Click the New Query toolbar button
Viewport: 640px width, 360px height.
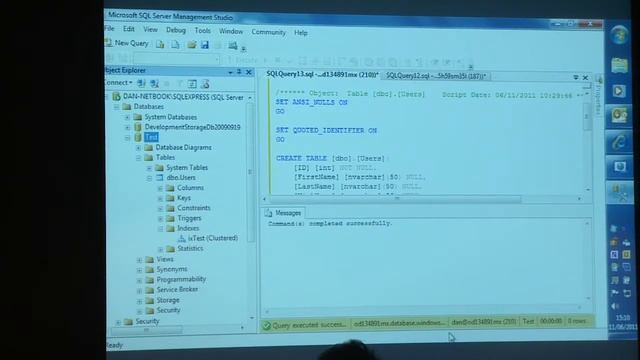[127, 43]
